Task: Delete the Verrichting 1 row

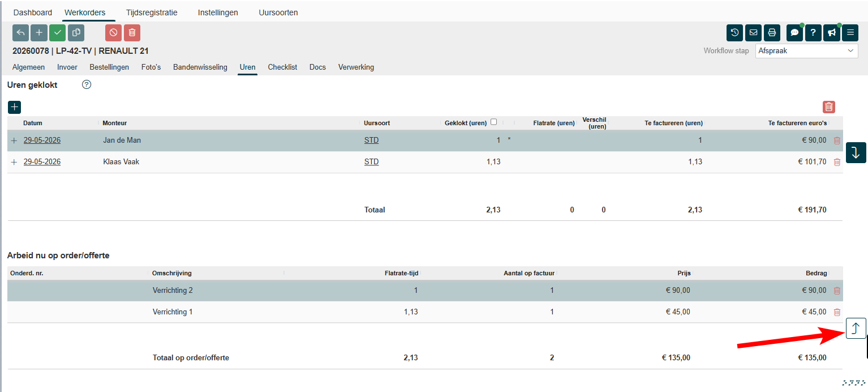Action: (837, 312)
